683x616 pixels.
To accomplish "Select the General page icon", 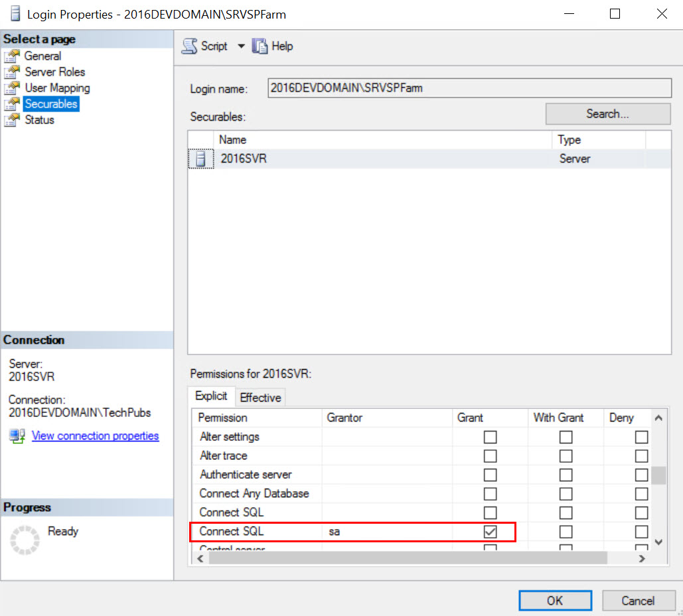I will tap(12, 56).
